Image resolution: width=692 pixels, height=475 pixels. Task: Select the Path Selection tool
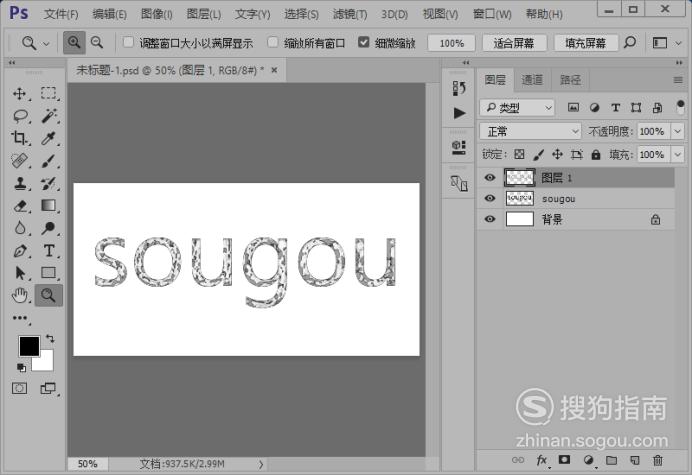[x=19, y=273]
